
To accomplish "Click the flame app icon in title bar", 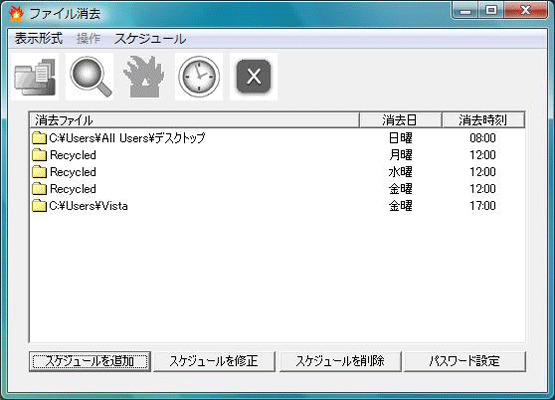I will 16,13.
